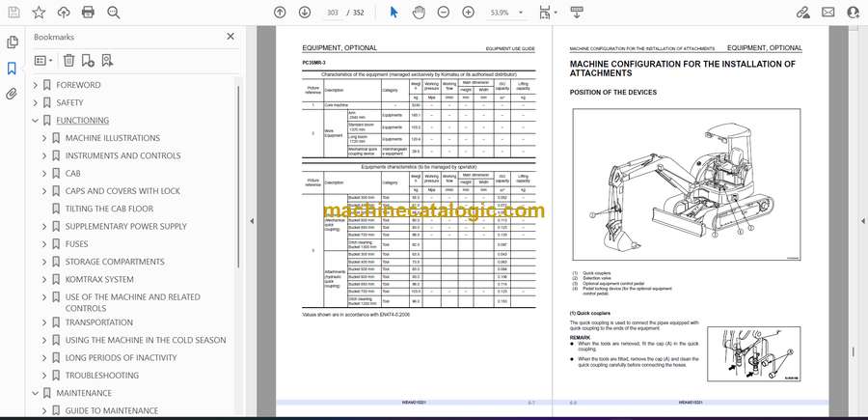
Task: Click the keyboard read mode download icon
Action: pyautogui.click(x=577, y=13)
